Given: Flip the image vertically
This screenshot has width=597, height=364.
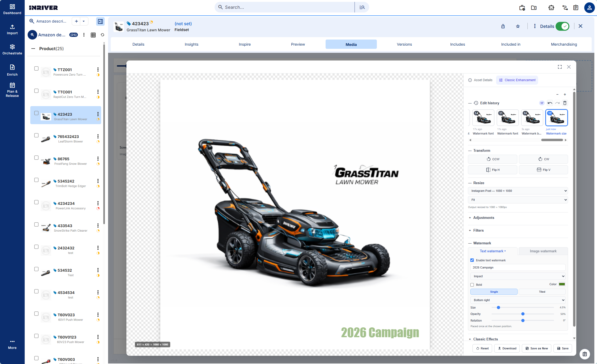Looking at the screenshot, I should pos(543,170).
